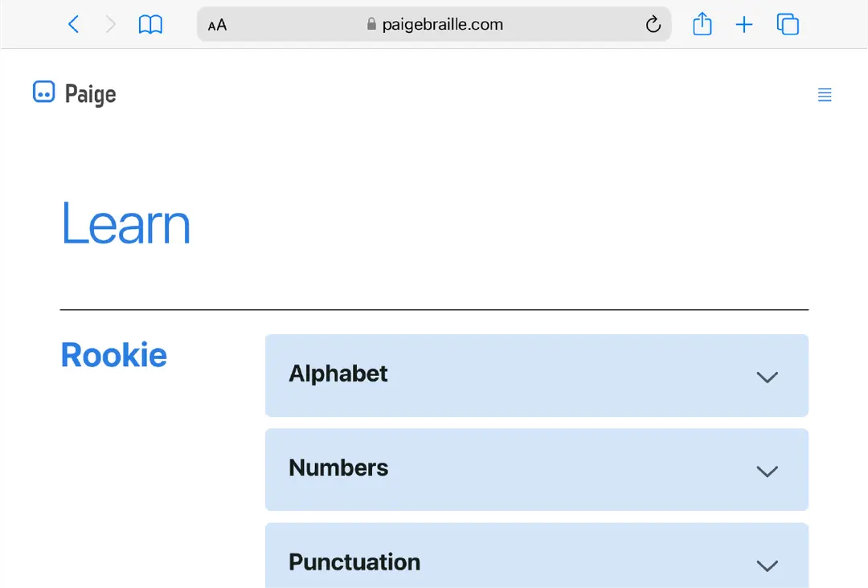Expand the Numbers lesson section
This screenshot has width=868, height=588.
point(536,469)
